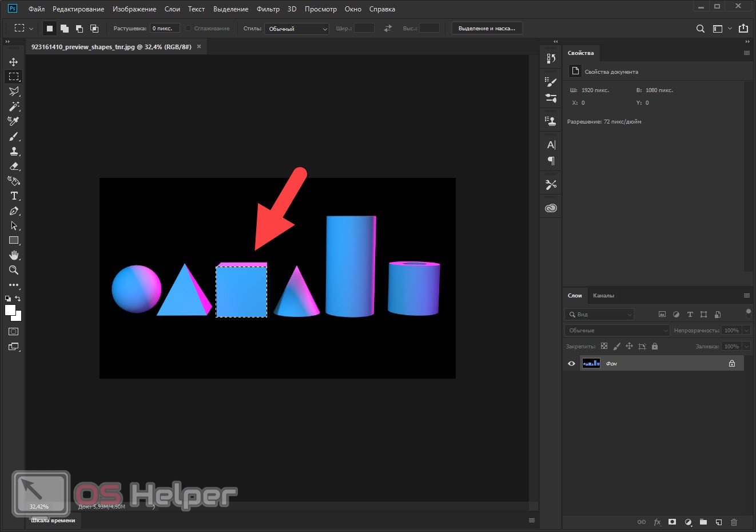Screen dimensions: 756x532
Task: Delete layer trash icon
Action: [734, 522]
